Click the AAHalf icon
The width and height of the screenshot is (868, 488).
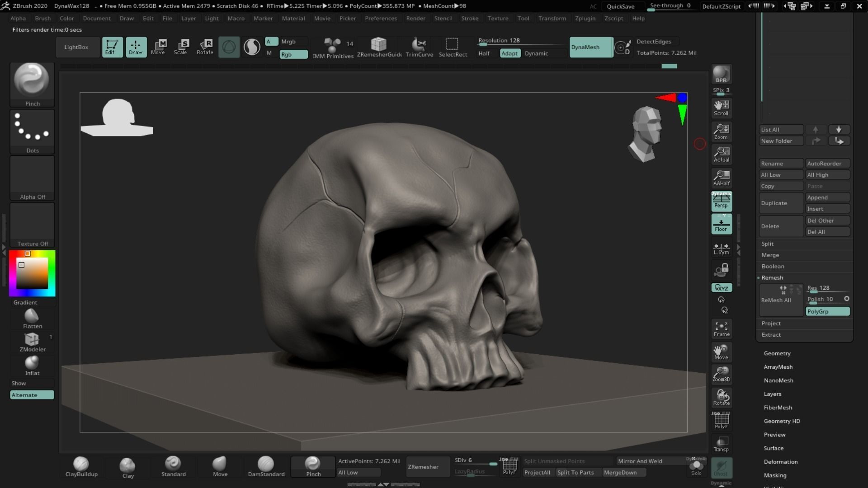tap(721, 178)
